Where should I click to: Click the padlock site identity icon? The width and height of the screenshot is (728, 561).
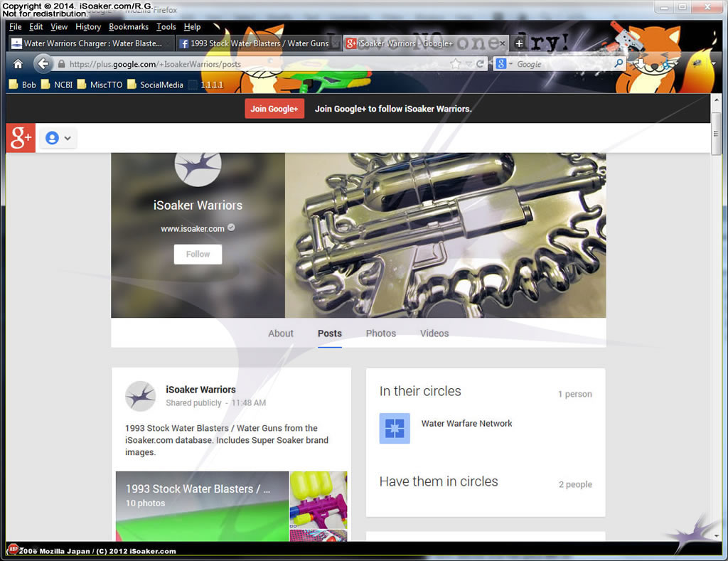[61, 64]
